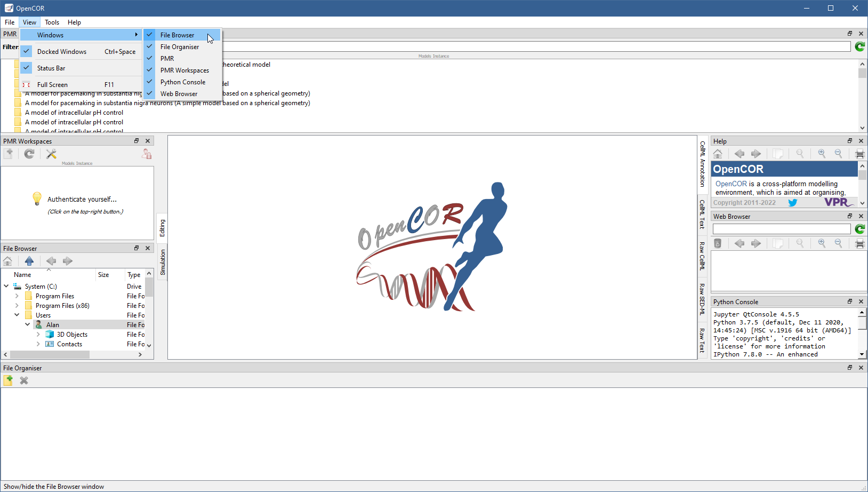Toggle Python Console window visibility

point(182,82)
